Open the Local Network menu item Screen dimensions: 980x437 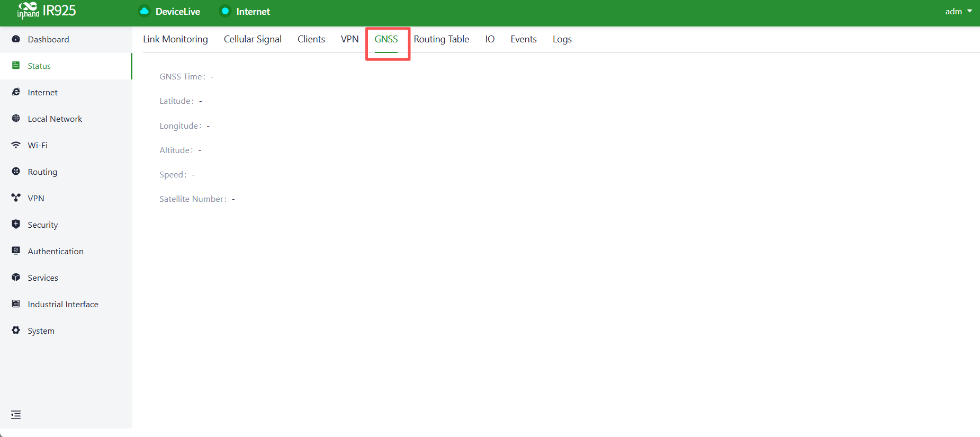pos(66,119)
